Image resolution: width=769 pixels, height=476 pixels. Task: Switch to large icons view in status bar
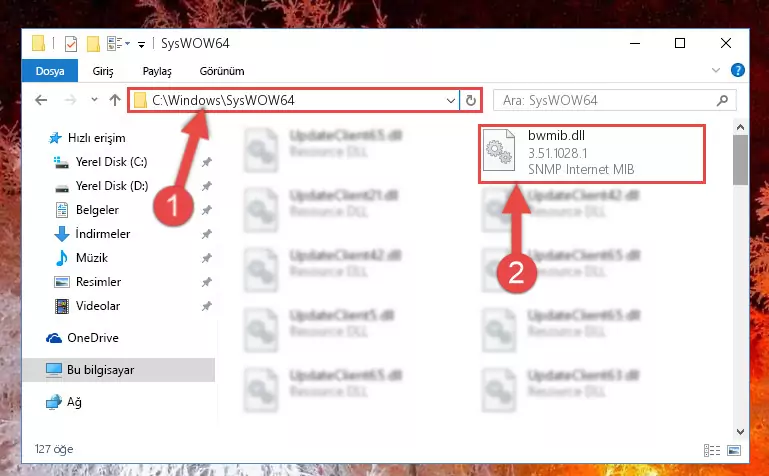pyautogui.click(x=734, y=450)
